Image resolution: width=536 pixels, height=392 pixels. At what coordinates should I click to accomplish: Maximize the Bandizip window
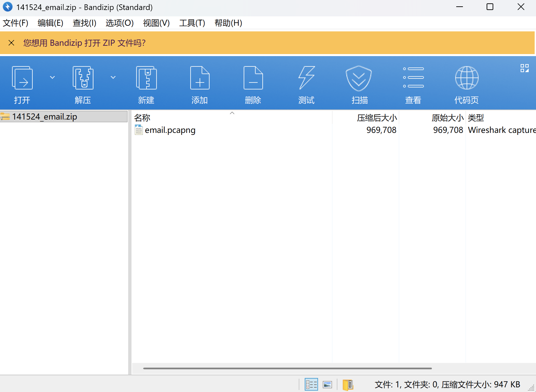coord(490,7)
